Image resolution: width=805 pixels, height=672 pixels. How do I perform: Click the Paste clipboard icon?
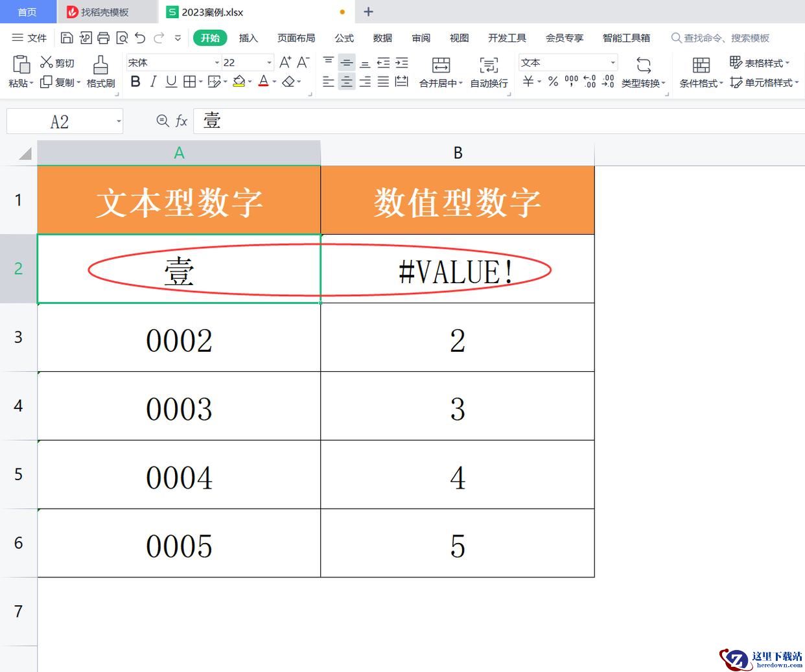21,65
